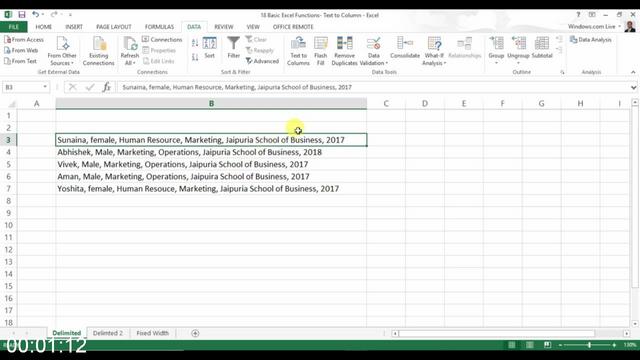Click zoom in plus button

click(614, 345)
